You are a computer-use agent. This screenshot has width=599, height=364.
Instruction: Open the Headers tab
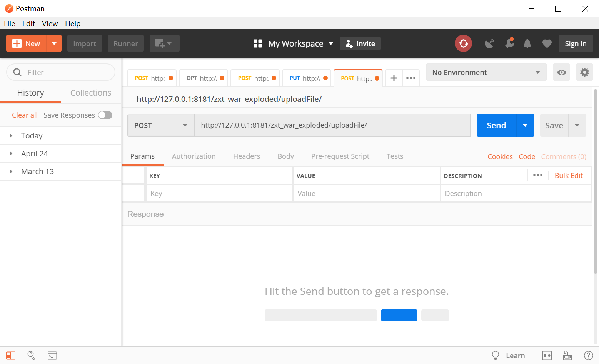pyautogui.click(x=247, y=156)
